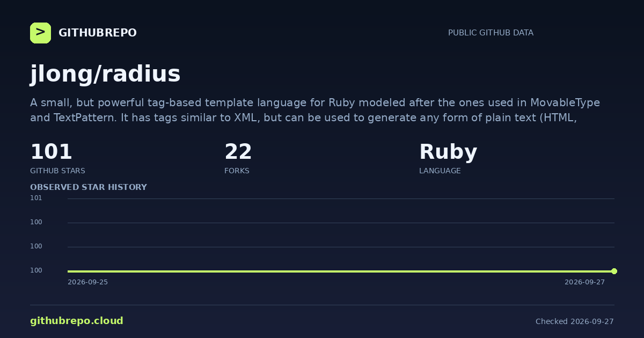Click the LANGUAGE label
The image size is (644, 338).
[440, 171]
